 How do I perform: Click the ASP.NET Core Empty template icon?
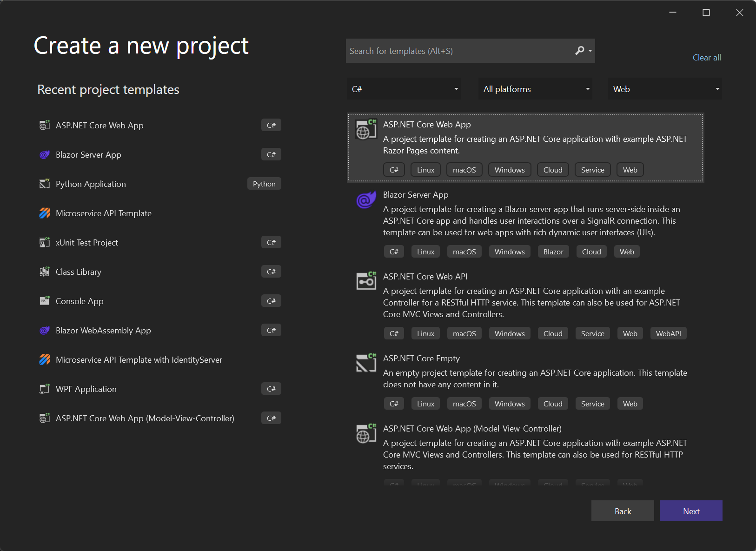(x=366, y=363)
